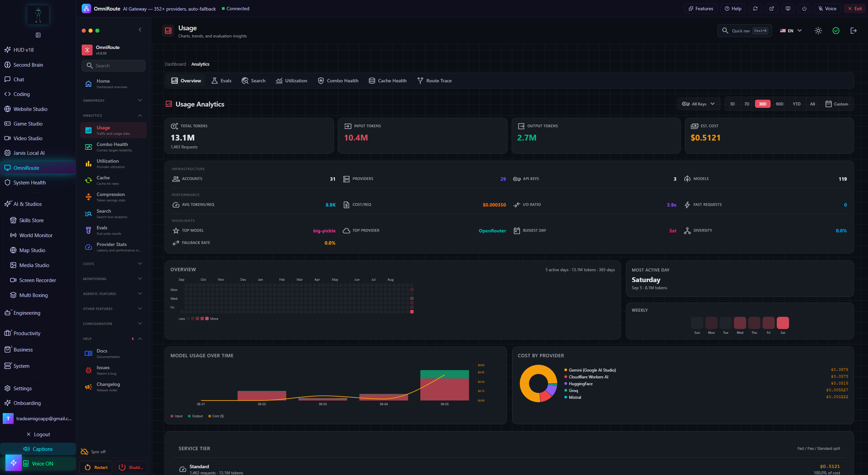Open the All Keys dropdown
868x475 pixels.
click(698, 104)
